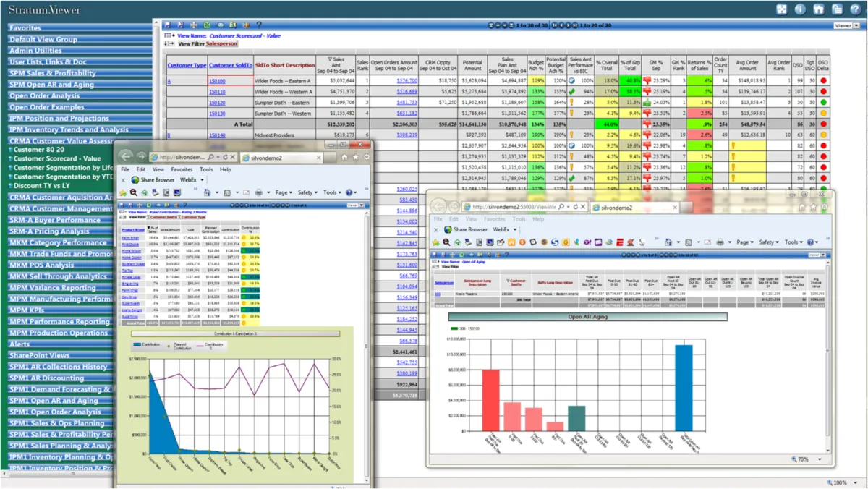
Task: Click the customer link 150130
Action: pos(217,114)
